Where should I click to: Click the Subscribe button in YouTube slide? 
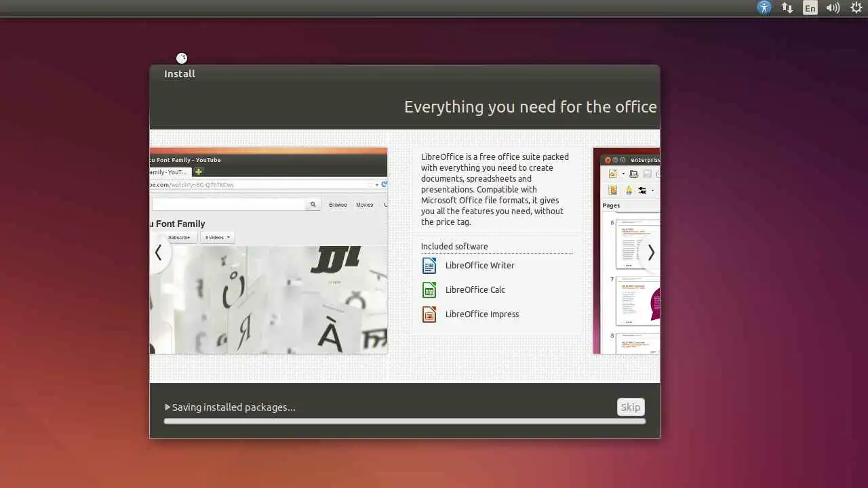pyautogui.click(x=179, y=238)
